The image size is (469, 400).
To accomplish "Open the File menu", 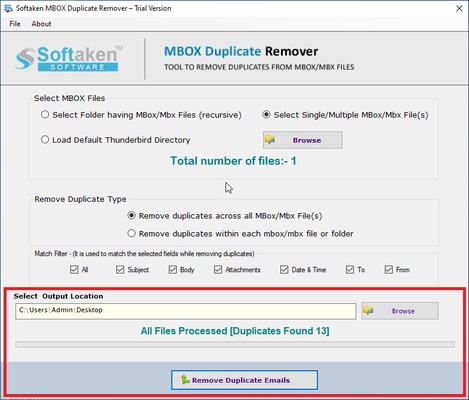I will (x=15, y=24).
